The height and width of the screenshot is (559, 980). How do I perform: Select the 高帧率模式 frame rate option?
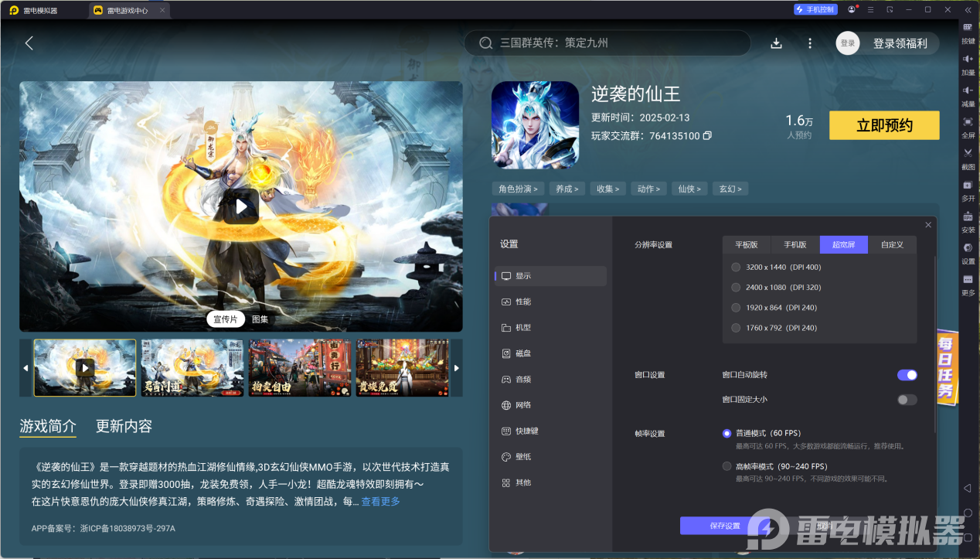point(726,465)
